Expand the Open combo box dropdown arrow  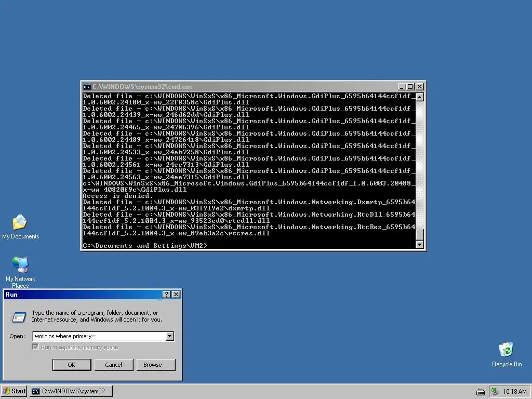coord(170,336)
